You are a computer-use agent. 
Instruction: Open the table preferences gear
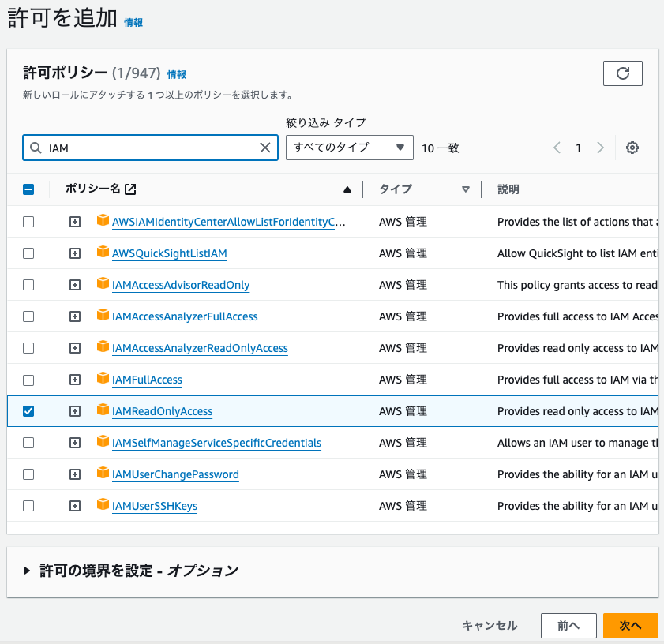pos(632,148)
